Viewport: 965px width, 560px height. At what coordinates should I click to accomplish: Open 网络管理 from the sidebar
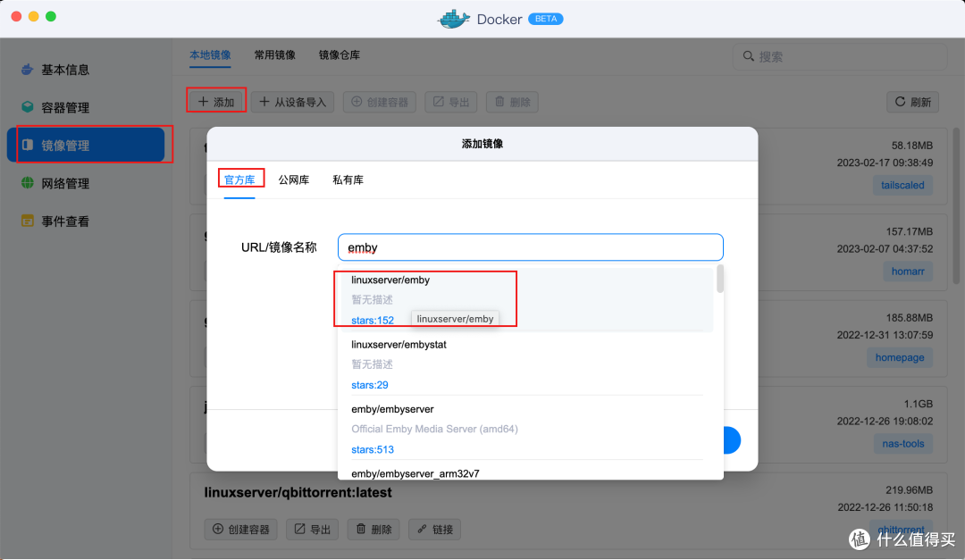pos(55,183)
